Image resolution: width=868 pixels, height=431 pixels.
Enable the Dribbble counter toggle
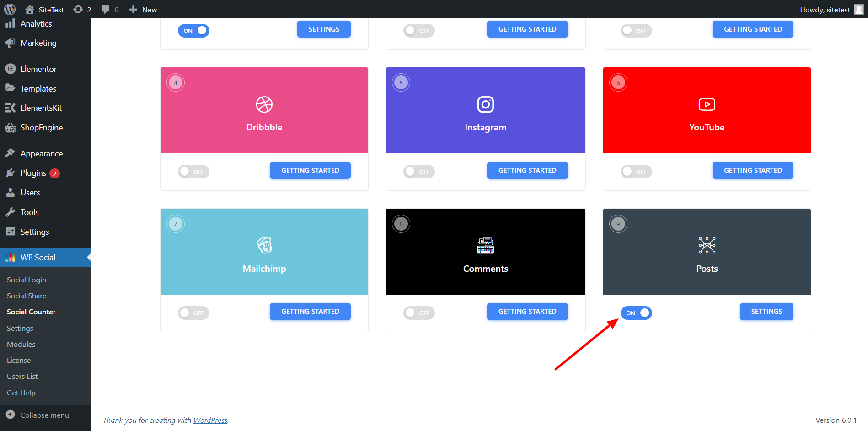coord(193,172)
